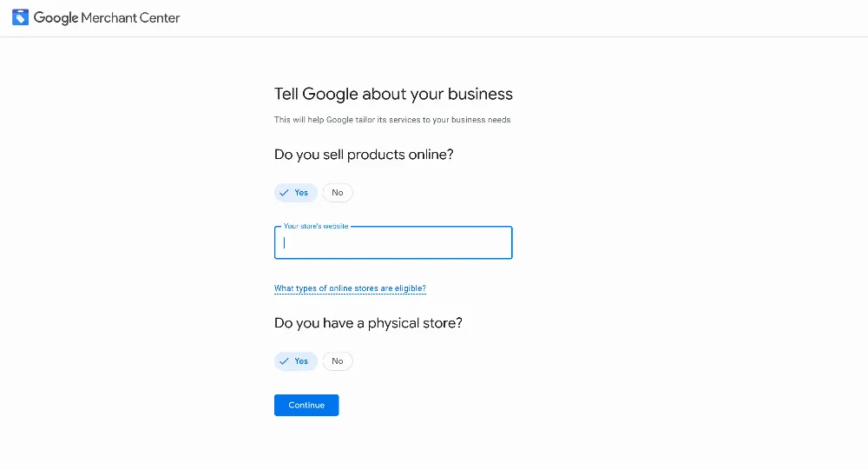Click the Merchant Center text in the header

(x=131, y=17)
